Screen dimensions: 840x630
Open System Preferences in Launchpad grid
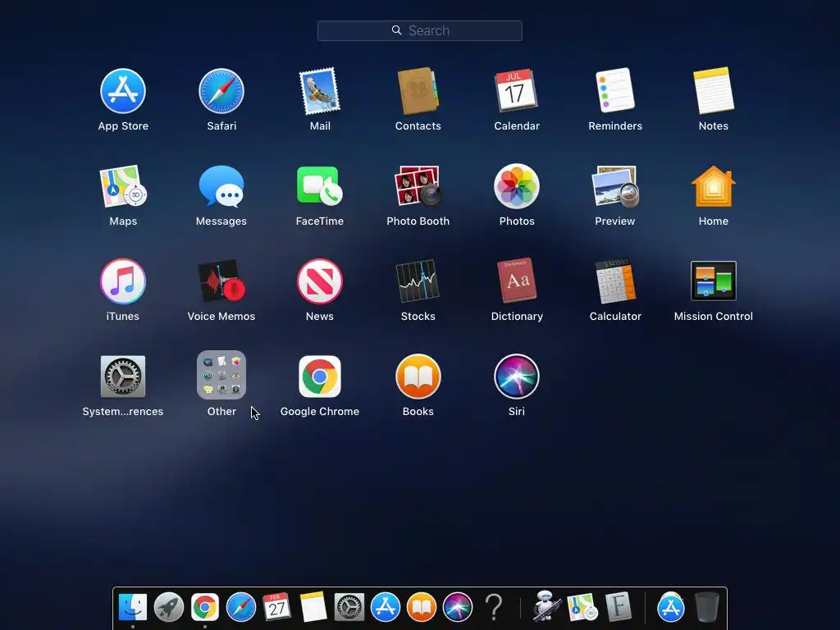pos(123,377)
